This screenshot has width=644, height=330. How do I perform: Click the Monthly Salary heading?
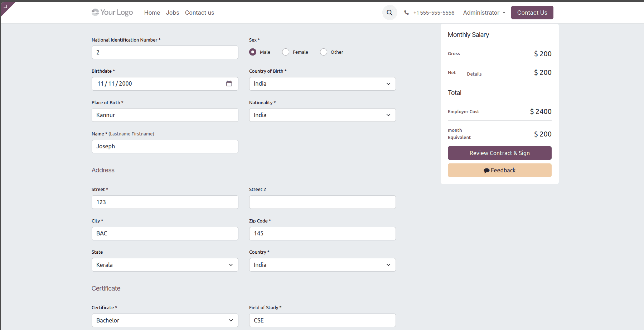pyautogui.click(x=468, y=35)
